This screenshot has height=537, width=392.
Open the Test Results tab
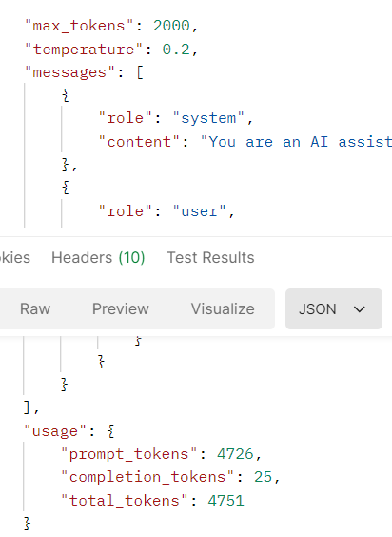210,257
